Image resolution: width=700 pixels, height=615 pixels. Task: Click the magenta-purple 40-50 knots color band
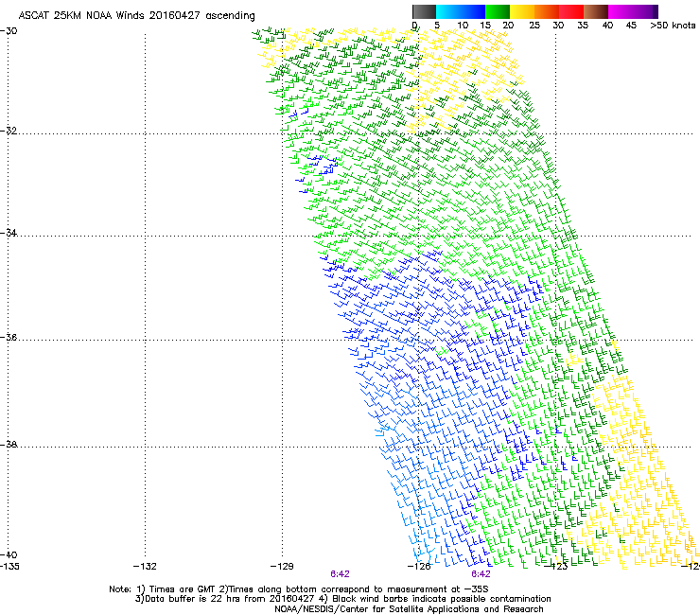tap(633, 11)
